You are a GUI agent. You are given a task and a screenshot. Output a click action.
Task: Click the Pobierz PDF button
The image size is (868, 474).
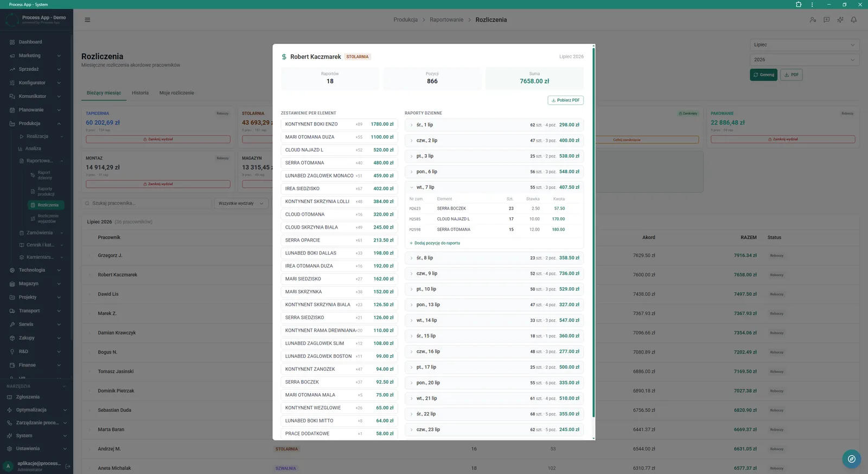tap(566, 100)
